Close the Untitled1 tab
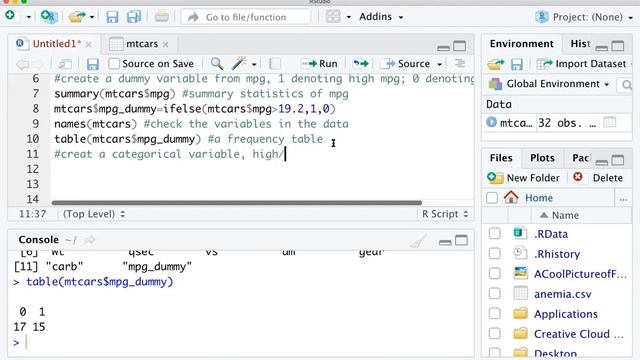640x360 pixels. (89, 44)
